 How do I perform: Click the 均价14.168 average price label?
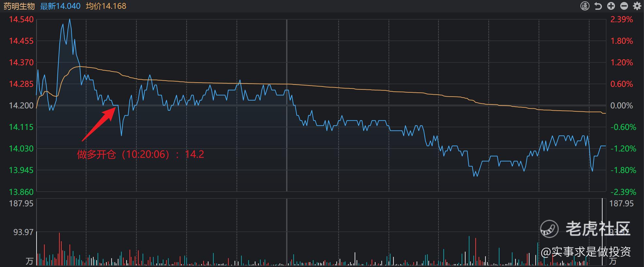[106, 6]
